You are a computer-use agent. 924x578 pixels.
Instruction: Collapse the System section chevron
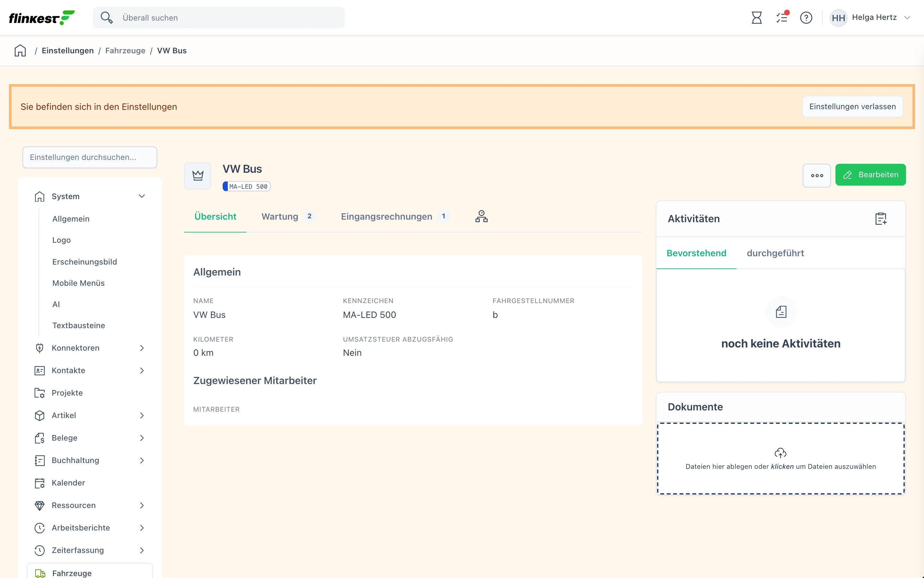[x=142, y=197]
